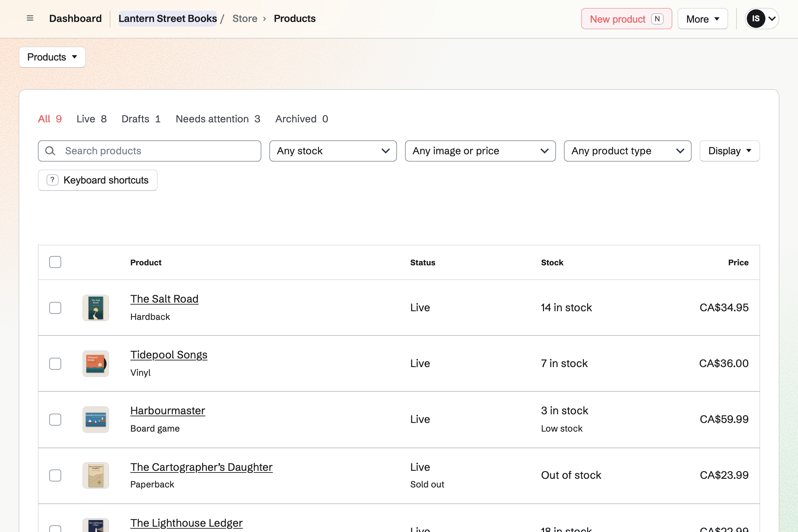The image size is (798, 532).
Task: Check the box for The Cartographer's Daughter
Action: [x=55, y=475]
